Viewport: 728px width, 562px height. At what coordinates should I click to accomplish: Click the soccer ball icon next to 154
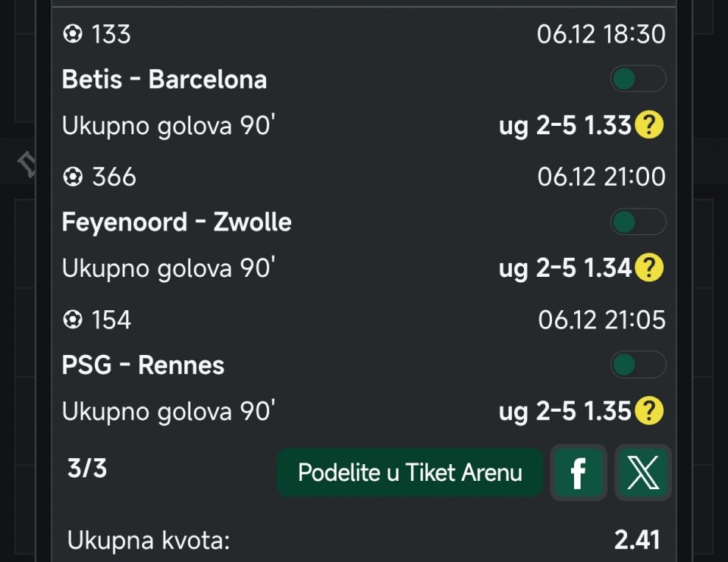point(72,320)
